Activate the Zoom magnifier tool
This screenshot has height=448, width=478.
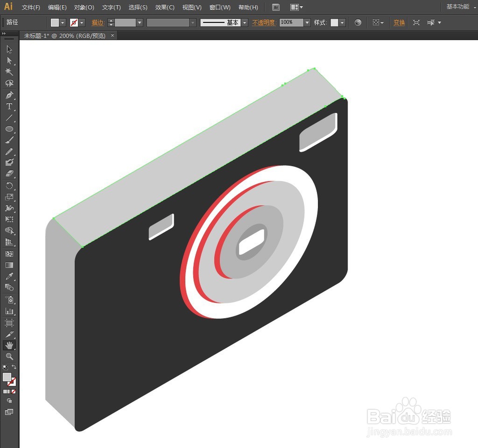pos(9,356)
